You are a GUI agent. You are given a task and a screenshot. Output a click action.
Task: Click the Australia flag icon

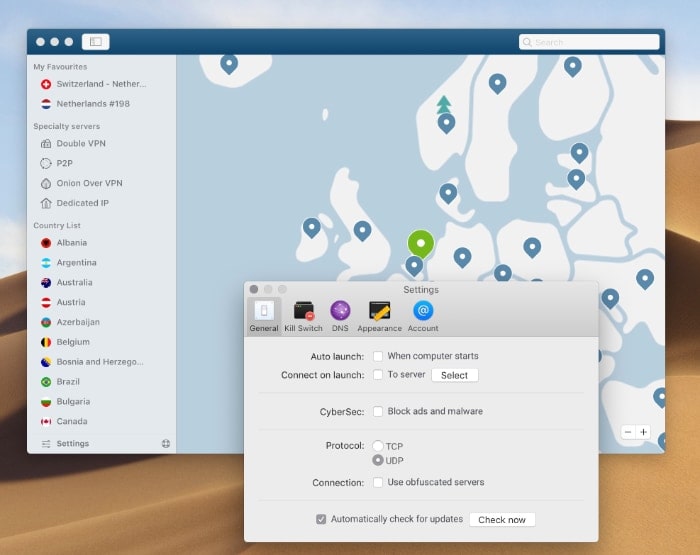[46, 283]
